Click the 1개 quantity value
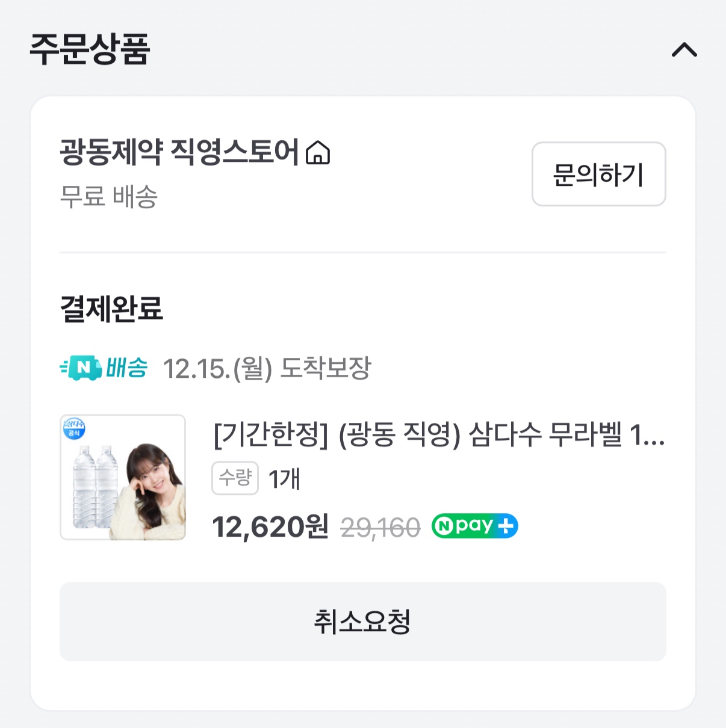The height and width of the screenshot is (728, 726). tap(284, 479)
